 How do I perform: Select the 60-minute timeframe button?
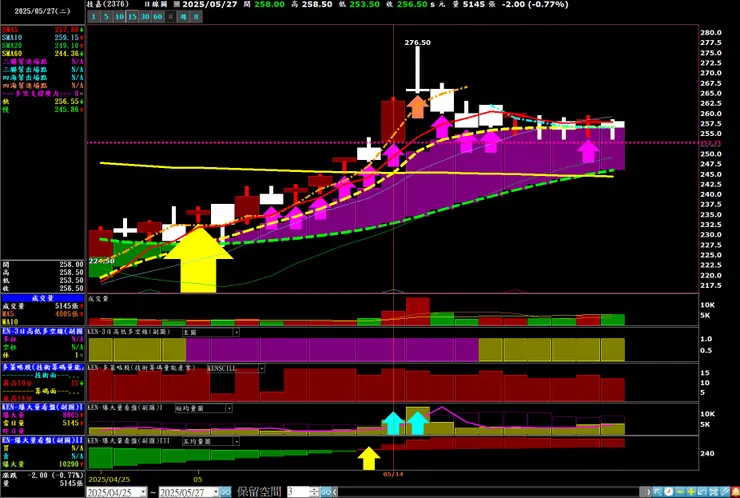click(x=158, y=17)
